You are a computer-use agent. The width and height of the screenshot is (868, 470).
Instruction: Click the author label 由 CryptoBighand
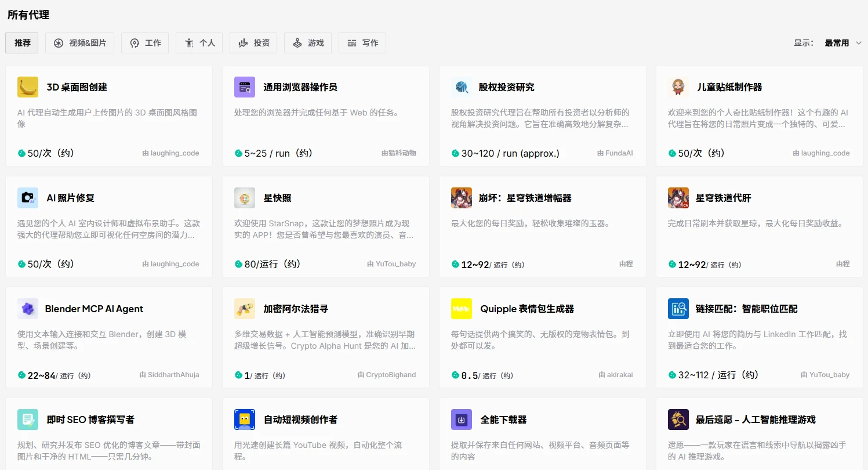[387, 375]
